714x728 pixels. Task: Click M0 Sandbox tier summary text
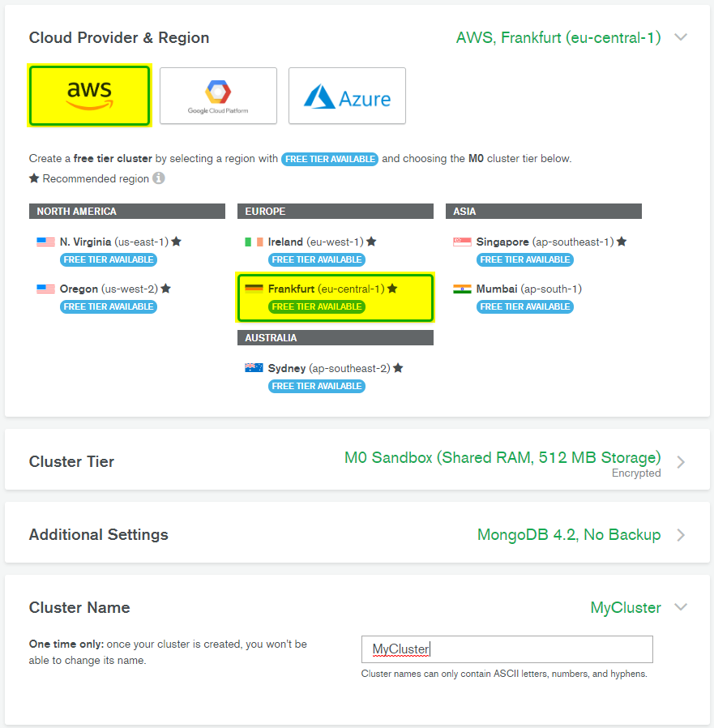(502, 458)
